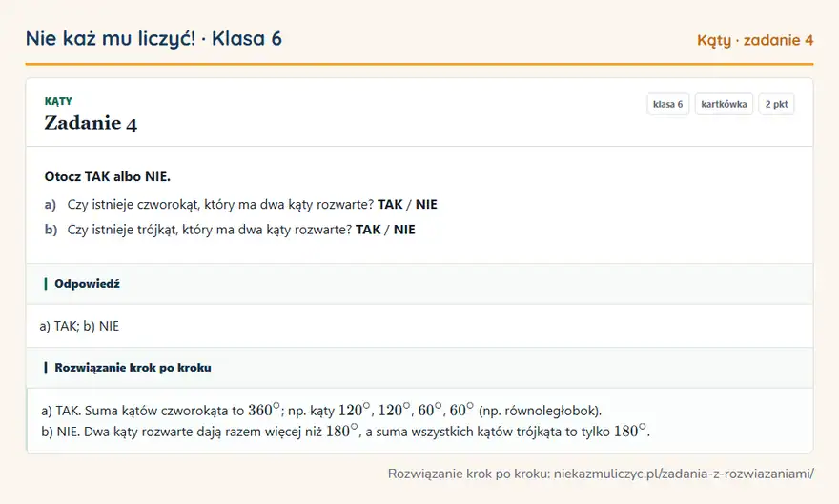
Task: Open the niekazmuliczyc.pl/zadania-z-rozwiazaniami/ footer link
Action: pos(684,474)
